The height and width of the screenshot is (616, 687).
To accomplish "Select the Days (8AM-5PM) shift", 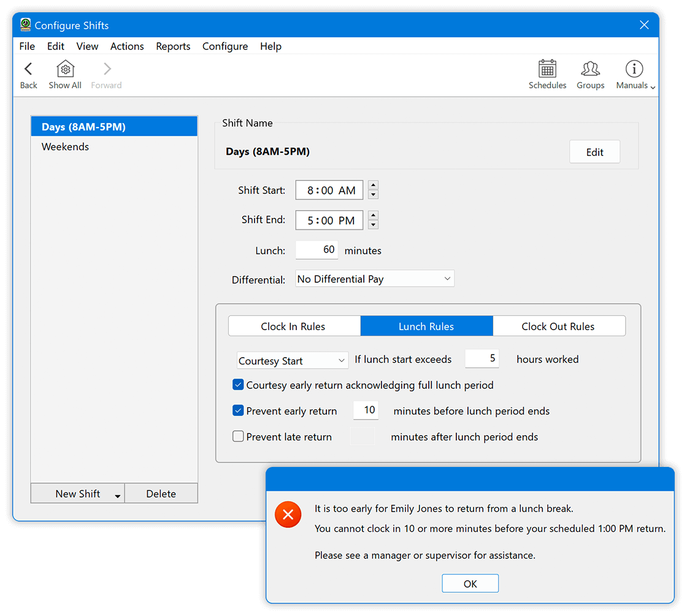I will pyautogui.click(x=114, y=126).
